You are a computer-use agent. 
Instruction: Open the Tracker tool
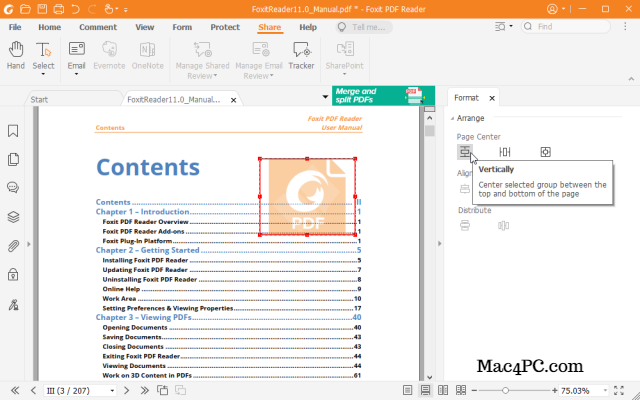tap(301, 55)
